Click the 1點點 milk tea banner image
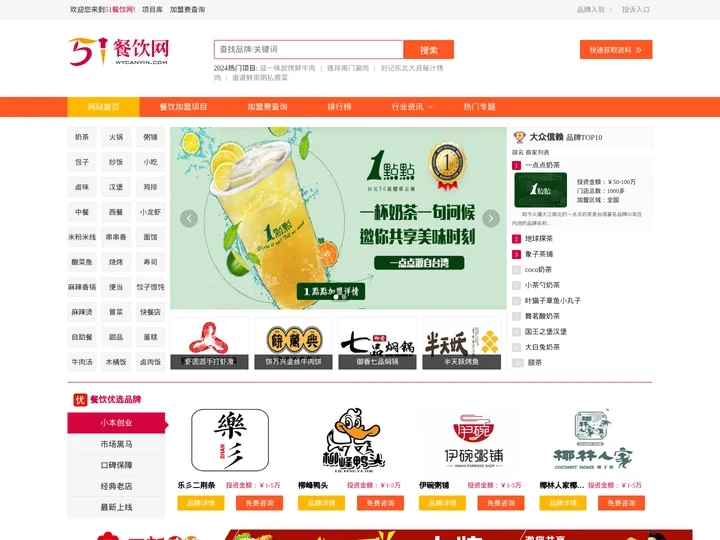The width and height of the screenshot is (720, 540). tap(338, 218)
